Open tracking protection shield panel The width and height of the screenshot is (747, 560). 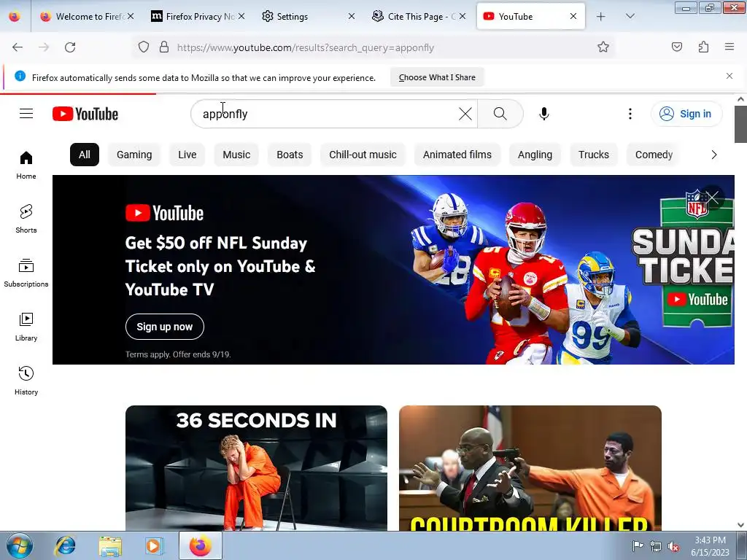click(x=144, y=47)
